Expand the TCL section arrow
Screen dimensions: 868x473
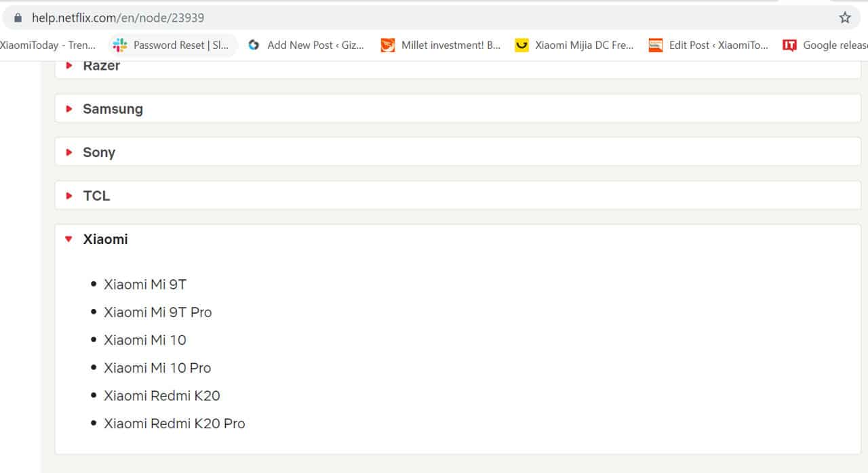click(68, 195)
